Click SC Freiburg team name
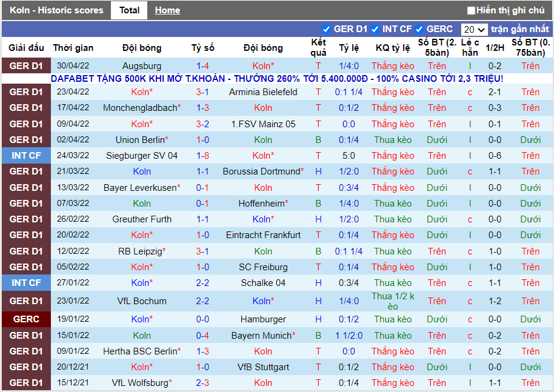 (x=263, y=267)
